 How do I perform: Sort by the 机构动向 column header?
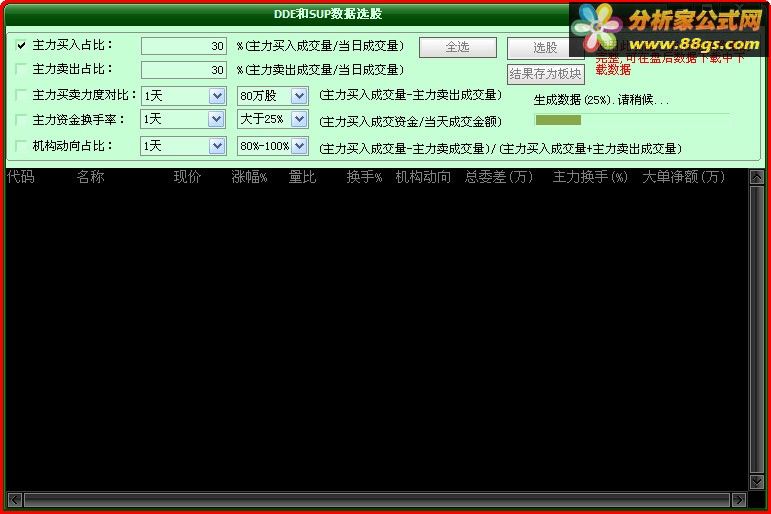point(423,177)
